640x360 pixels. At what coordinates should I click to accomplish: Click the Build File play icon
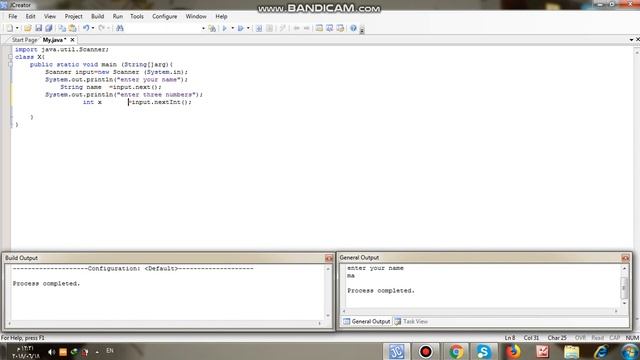coord(224,28)
